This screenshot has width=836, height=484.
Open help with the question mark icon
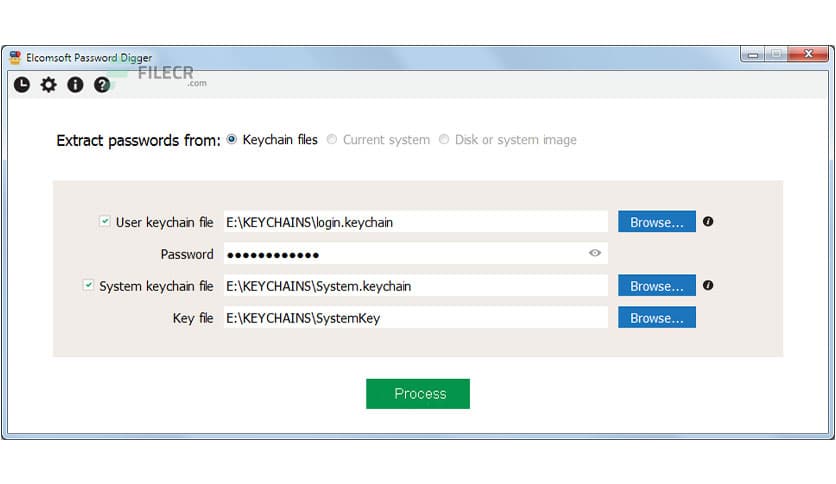coord(102,85)
